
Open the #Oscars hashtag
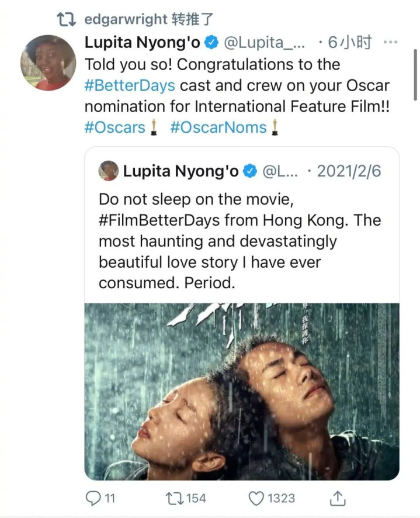click(114, 127)
